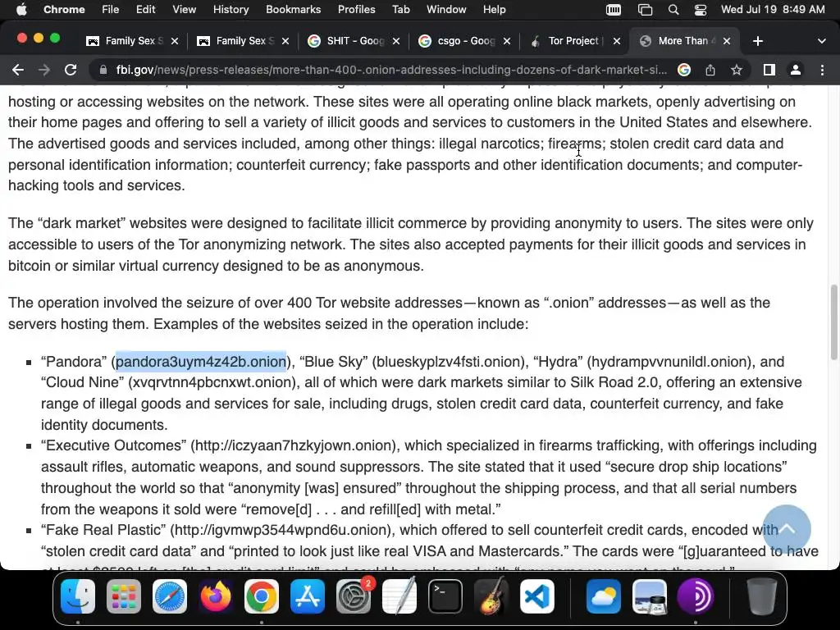Viewport: 840px width, 630px height.
Task: Click the xvqrvtnn4pbcnxwt.onion address text
Action: click(212, 382)
